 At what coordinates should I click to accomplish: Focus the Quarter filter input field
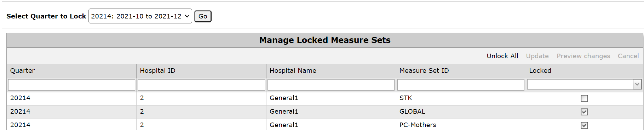(71, 85)
